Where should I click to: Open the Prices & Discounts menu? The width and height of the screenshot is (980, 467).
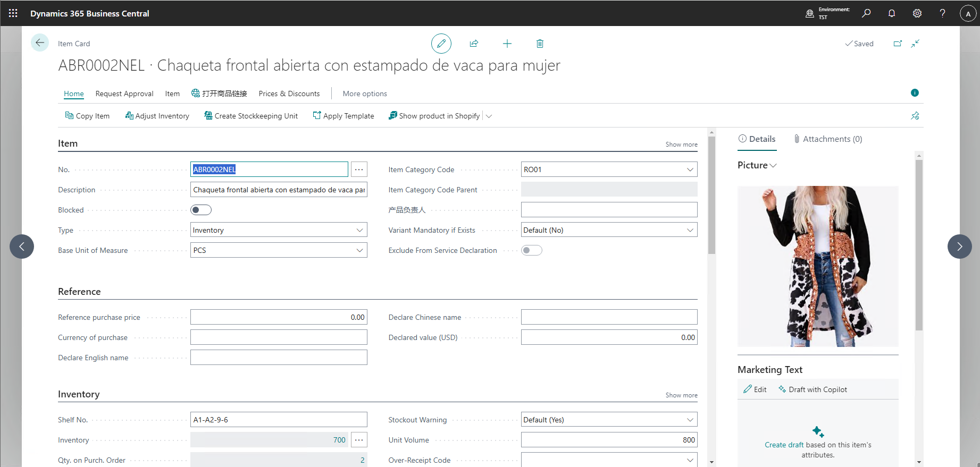[x=289, y=94]
